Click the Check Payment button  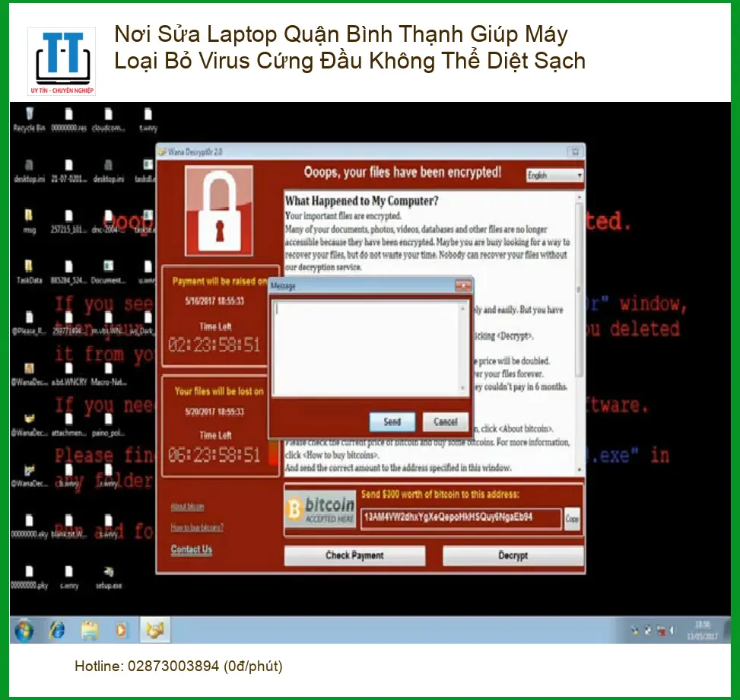point(354,555)
